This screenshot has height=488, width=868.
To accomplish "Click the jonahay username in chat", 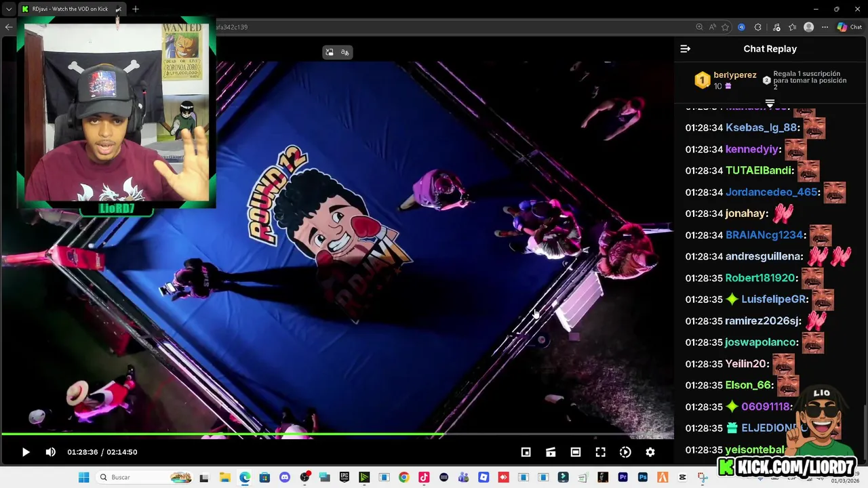I will click(x=745, y=213).
